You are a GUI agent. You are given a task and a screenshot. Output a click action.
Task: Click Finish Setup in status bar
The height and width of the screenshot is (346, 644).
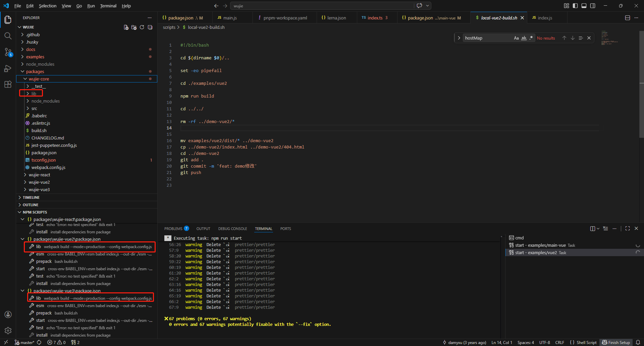tap(616, 342)
